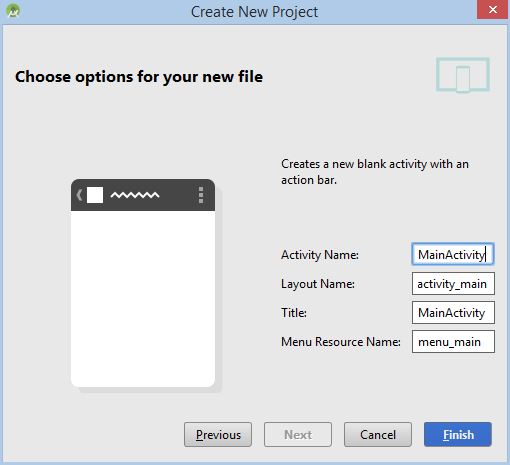
Task: Click the disabled Next button
Action: [298, 435]
